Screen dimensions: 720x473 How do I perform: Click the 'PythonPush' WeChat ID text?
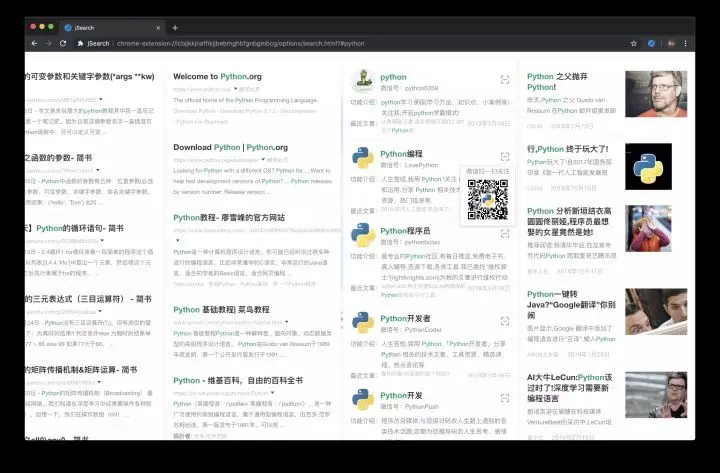(x=422, y=407)
